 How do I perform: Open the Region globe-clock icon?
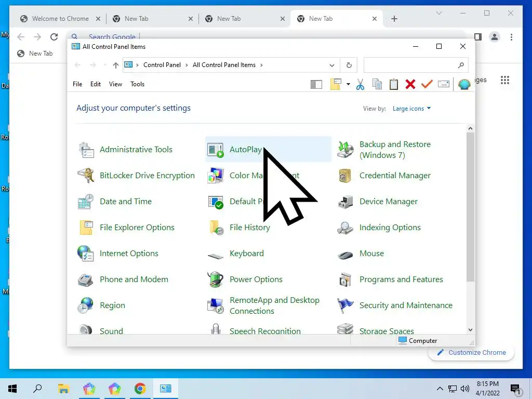[86, 305]
